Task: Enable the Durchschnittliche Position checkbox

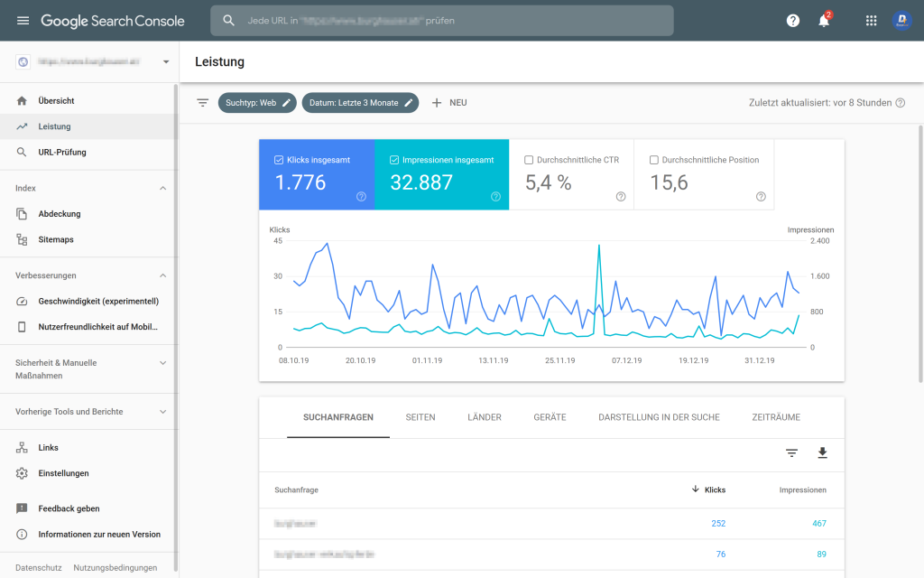Action: (654, 160)
